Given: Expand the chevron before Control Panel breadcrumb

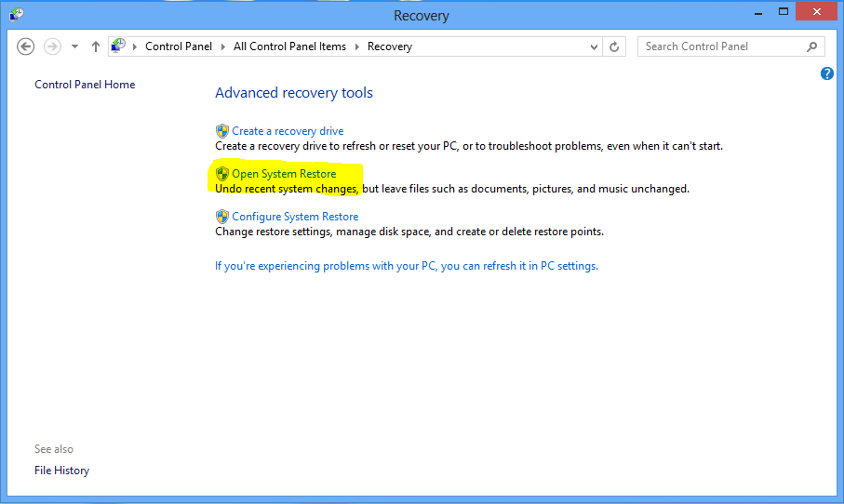Looking at the screenshot, I should [135, 46].
